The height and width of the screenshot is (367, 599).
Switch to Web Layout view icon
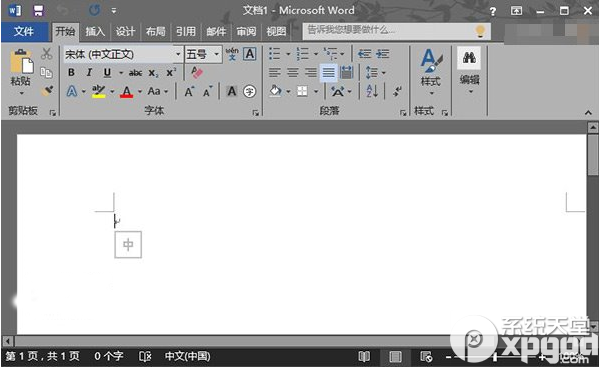click(x=426, y=357)
